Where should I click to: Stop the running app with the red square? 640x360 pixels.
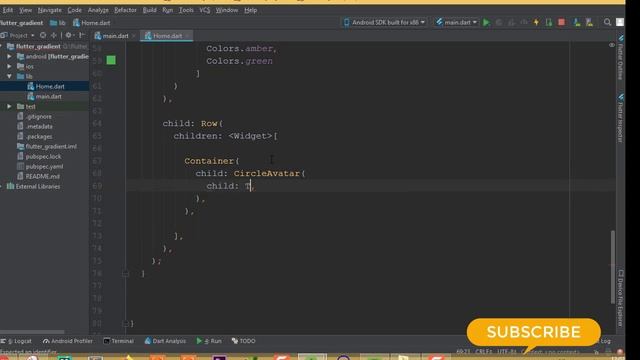[x=562, y=22]
